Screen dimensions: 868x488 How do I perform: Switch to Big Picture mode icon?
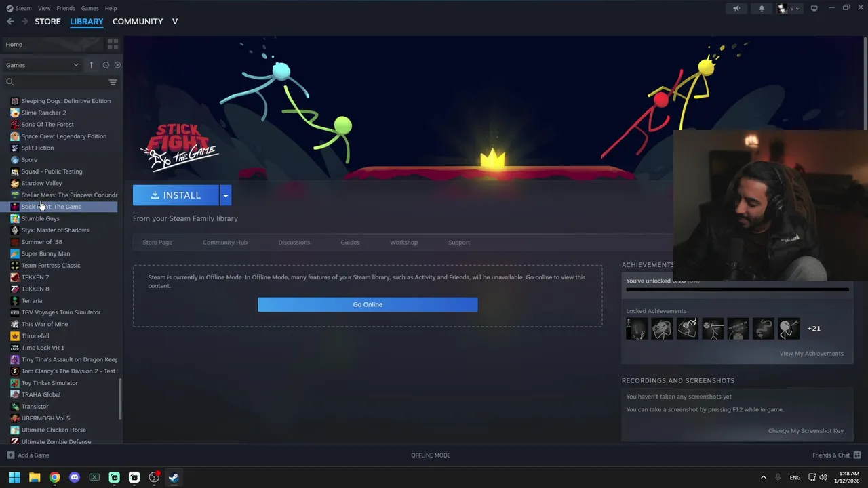tap(814, 8)
